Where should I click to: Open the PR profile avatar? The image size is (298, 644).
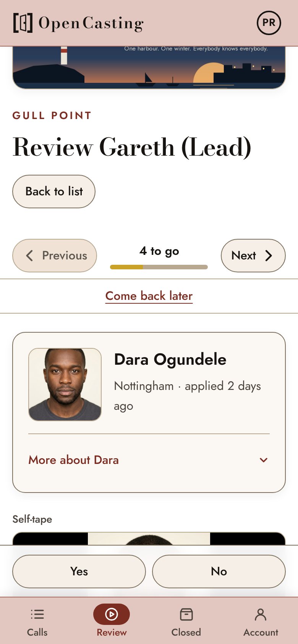269,23
